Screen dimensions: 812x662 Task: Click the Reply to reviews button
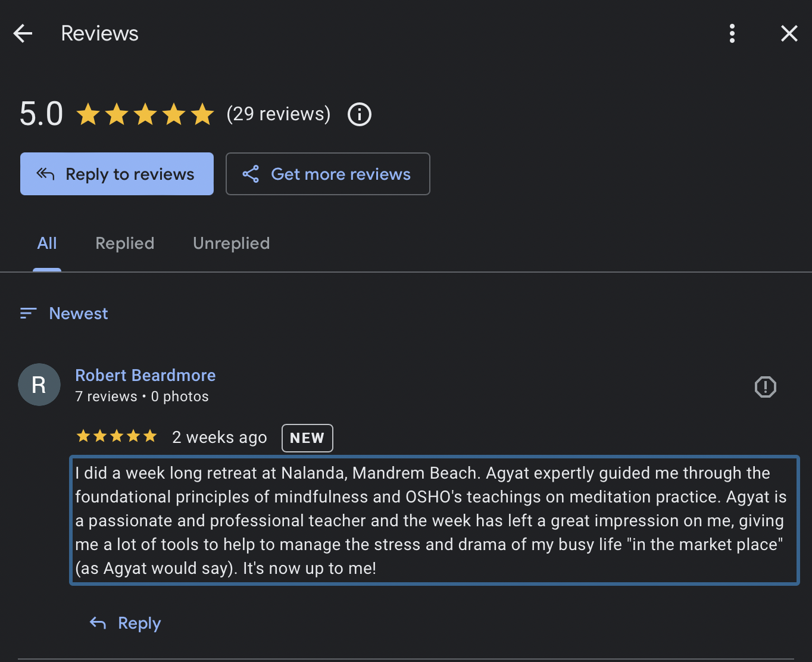point(117,174)
